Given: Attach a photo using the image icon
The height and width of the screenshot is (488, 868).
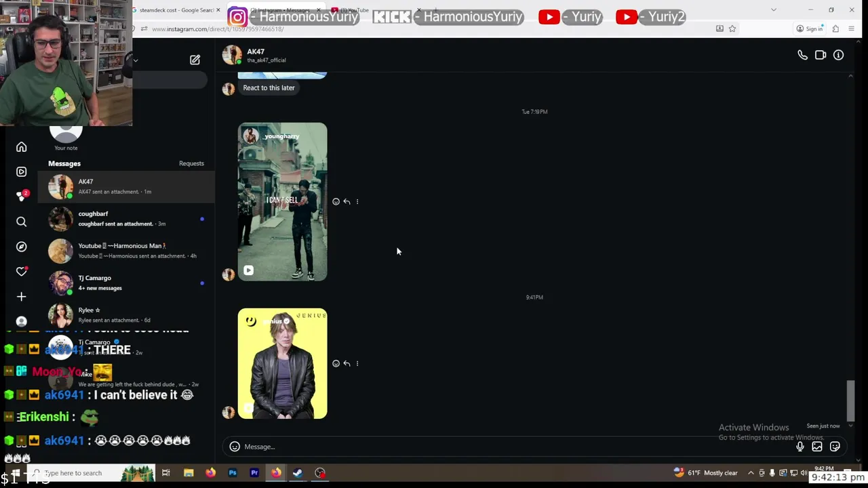Looking at the screenshot, I should click(x=817, y=447).
